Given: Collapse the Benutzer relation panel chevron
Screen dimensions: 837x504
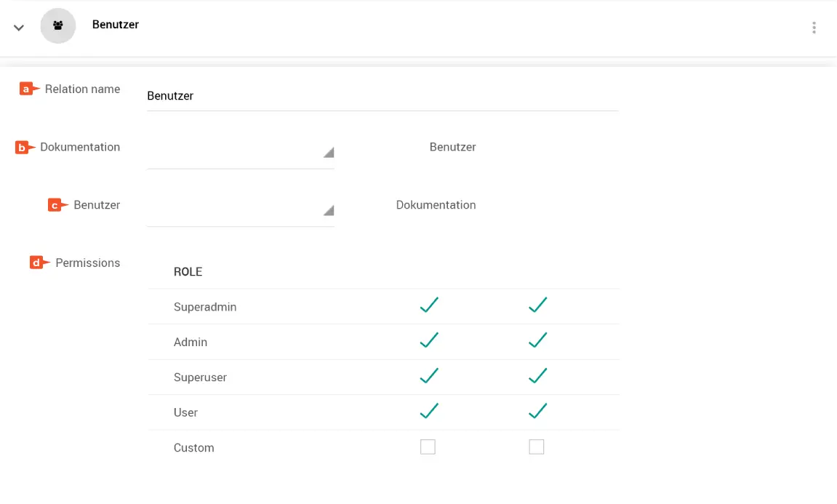Looking at the screenshot, I should pos(19,28).
